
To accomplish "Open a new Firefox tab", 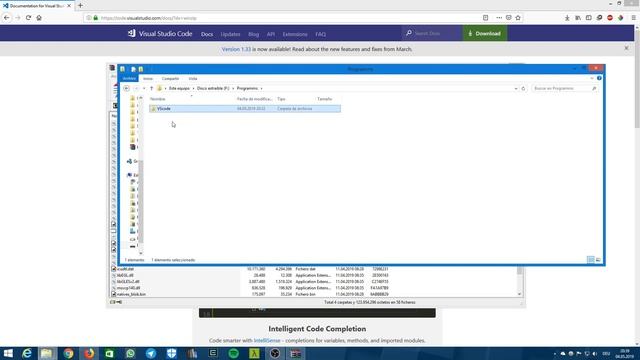I will point(80,6).
